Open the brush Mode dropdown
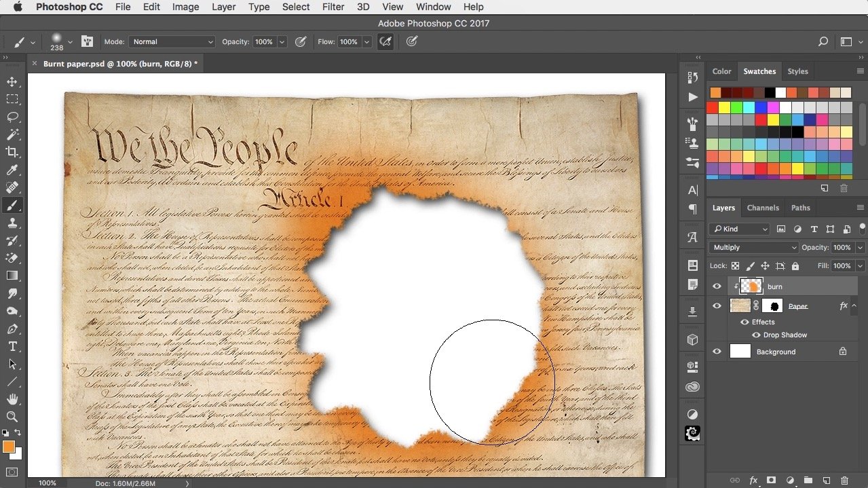The width and height of the screenshot is (868, 488). click(x=172, y=41)
